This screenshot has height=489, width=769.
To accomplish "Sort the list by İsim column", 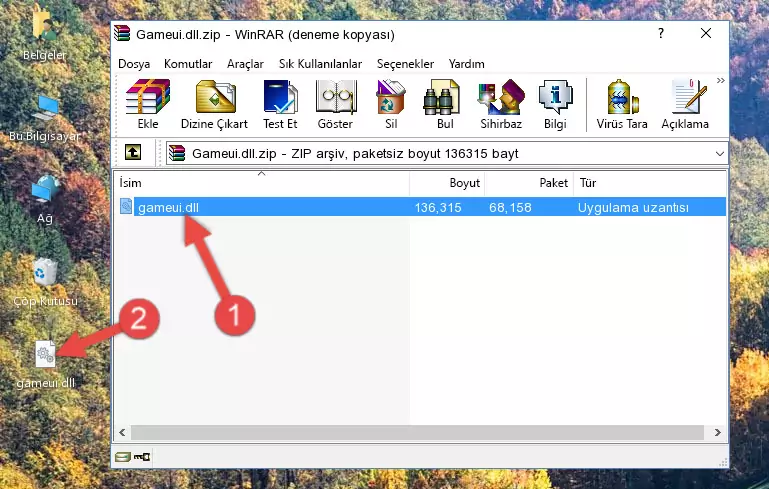I will click(x=262, y=183).
